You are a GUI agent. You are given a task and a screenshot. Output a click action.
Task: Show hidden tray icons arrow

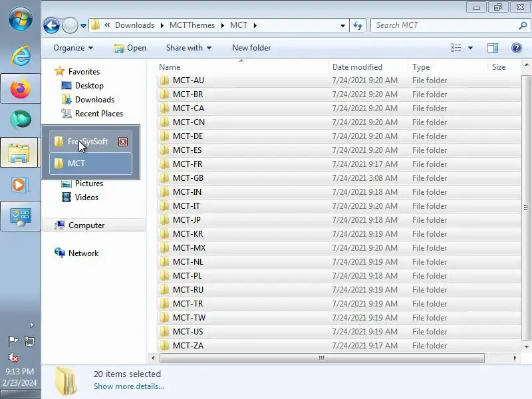[x=31, y=325]
